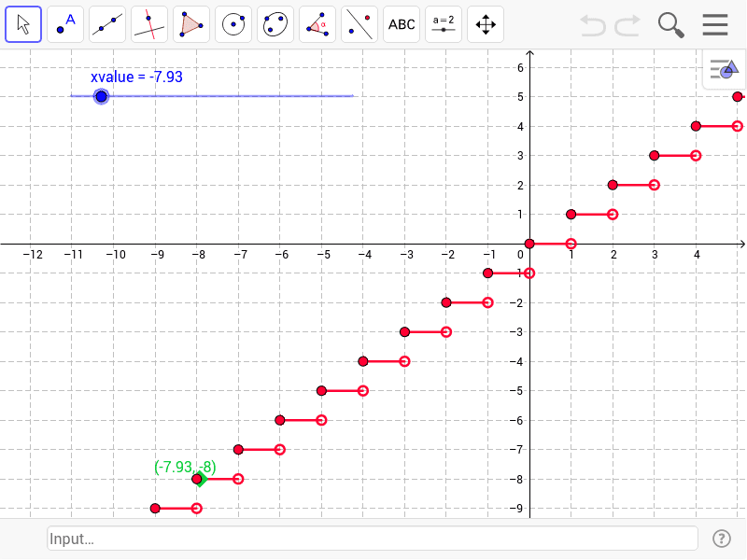
Task: Pick the Line through two points tool
Action: 107,24
